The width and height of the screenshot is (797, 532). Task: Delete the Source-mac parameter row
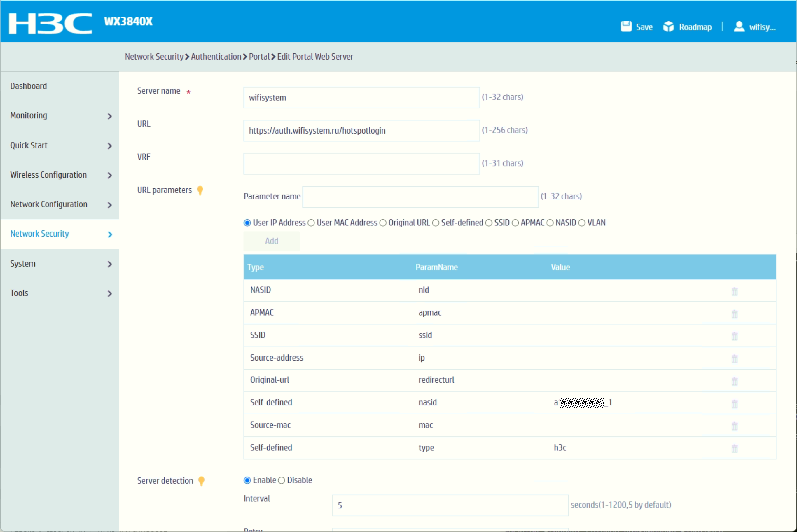[x=734, y=426]
